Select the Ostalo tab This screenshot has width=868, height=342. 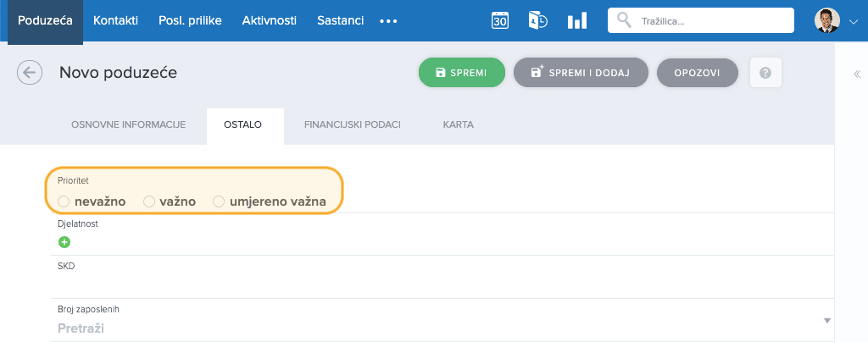[243, 124]
